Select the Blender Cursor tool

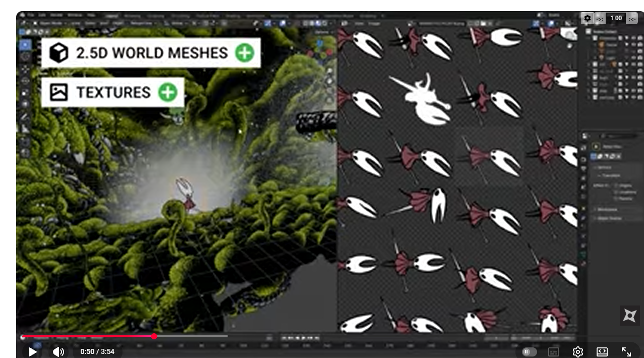point(25,57)
